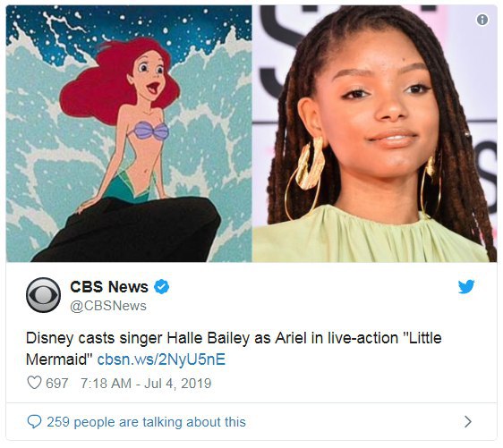
Task: View the animated Ariel mermaid image
Action: pos(129,133)
